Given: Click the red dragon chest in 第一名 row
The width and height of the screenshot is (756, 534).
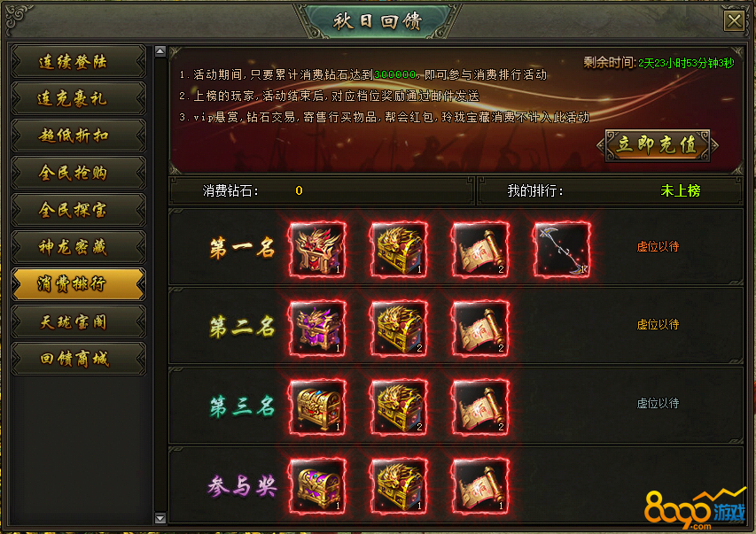Looking at the screenshot, I should [317, 249].
